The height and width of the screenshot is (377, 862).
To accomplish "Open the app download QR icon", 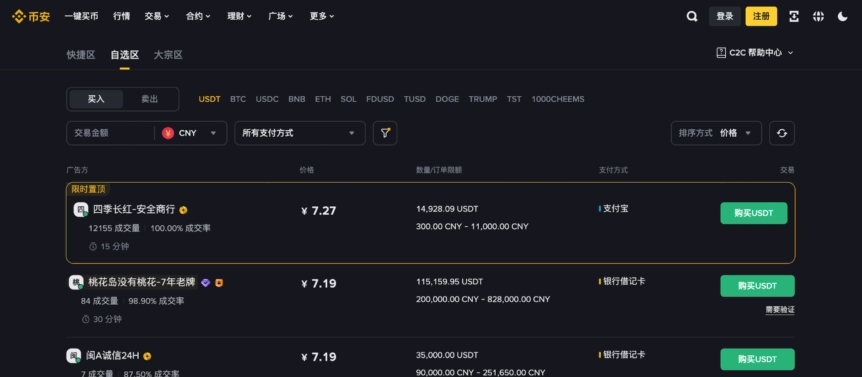I will (x=793, y=16).
